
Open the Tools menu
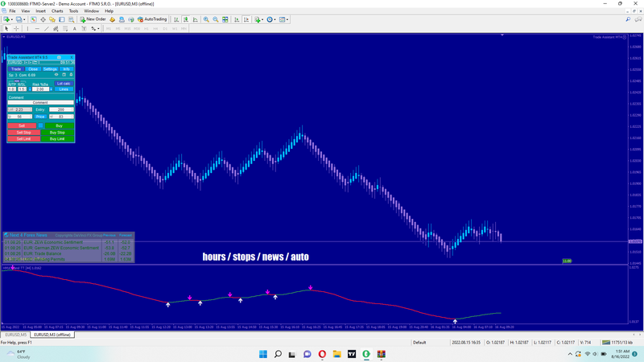pos(73,11)
